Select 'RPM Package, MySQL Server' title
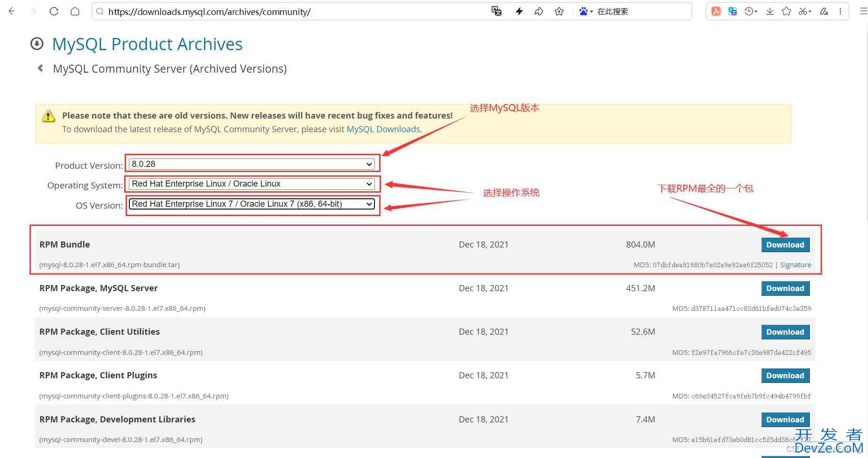 98,288
